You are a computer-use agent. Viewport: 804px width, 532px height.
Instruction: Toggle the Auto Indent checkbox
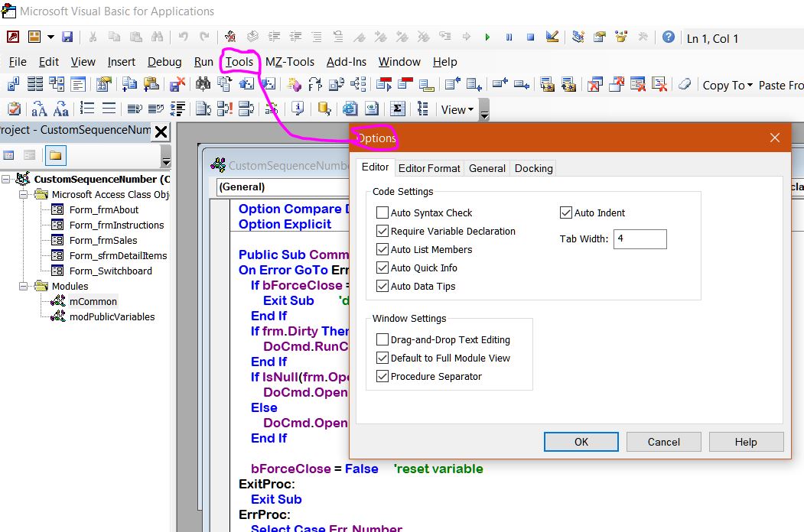565,212
